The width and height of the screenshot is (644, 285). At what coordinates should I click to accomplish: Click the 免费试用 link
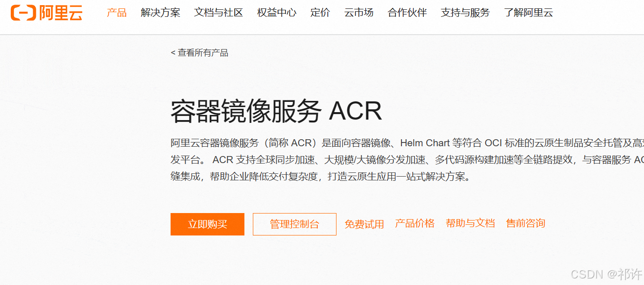[x=365, y=224]
